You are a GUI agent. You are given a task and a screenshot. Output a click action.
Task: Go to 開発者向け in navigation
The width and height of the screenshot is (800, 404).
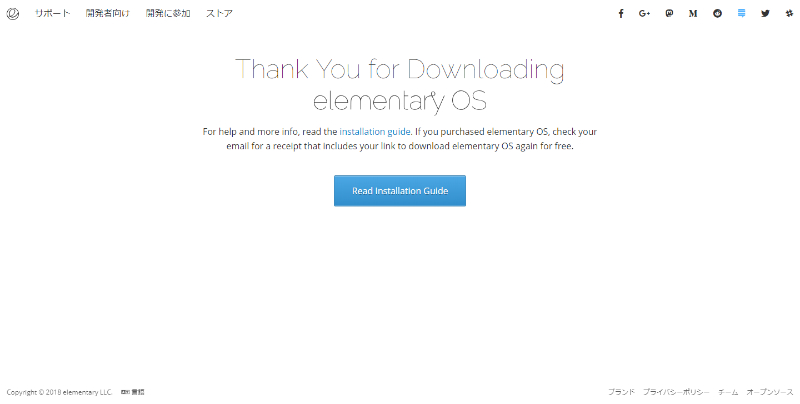[108, 14]
